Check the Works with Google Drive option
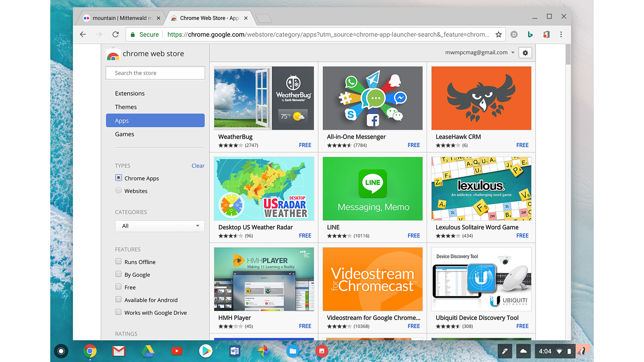644x362 pixels. click(118, 312)
